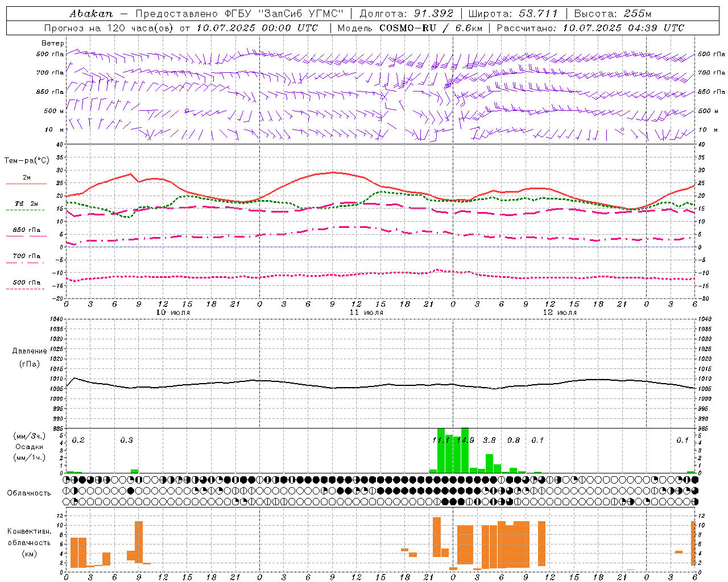Click the "12 июля" date label
Image resolution: width=728 pixels, height=582 pixels.
click(x=560, y=313)
